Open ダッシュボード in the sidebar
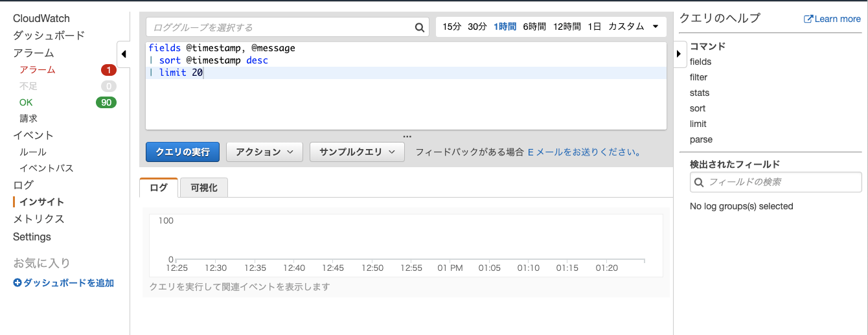The height and width of the screenshot is (335, 868). [49, 36]
